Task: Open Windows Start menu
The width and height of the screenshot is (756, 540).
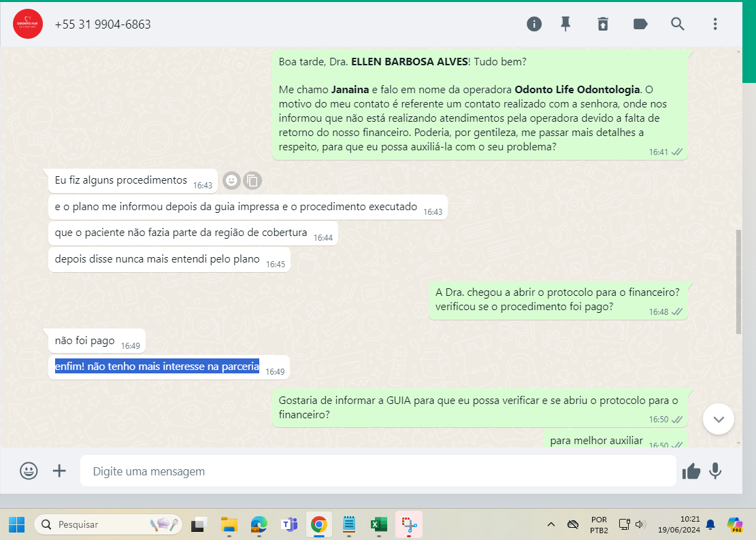Action: pos(16,524)
